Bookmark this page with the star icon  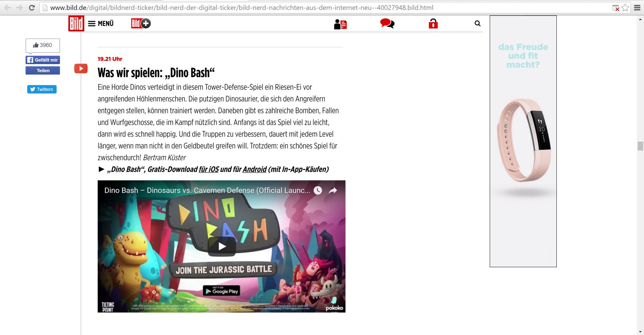[x=625, y=8]
